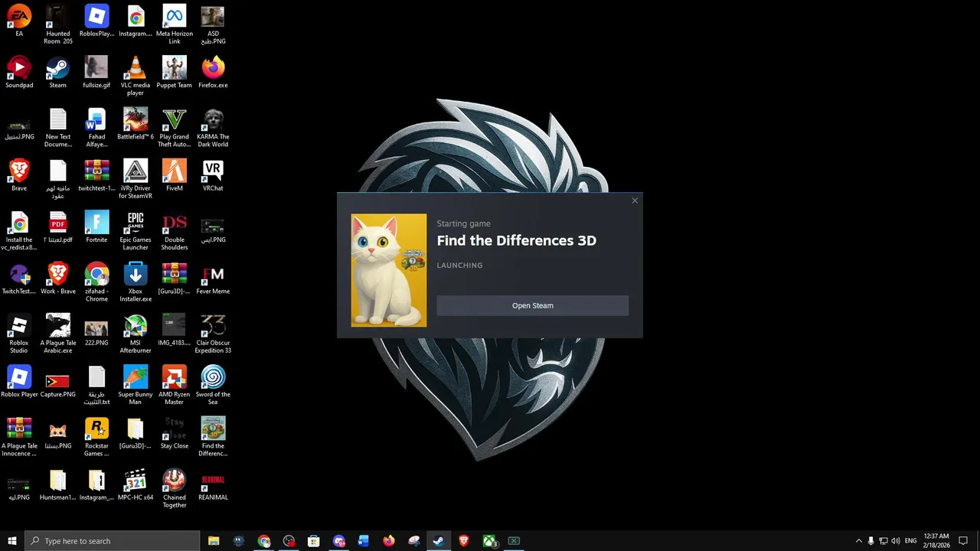The width and height of the screenshot is (980, 551).
Task: Switch to Steam on the taskbar
Action: 439,541
